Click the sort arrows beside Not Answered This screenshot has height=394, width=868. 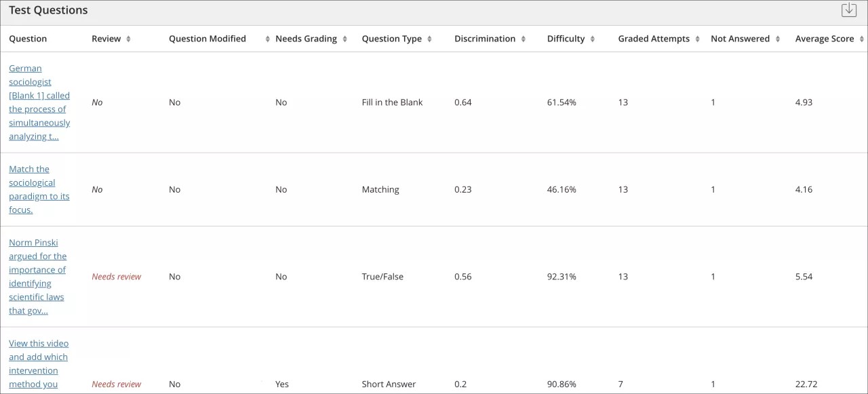[x=776, y=39]
